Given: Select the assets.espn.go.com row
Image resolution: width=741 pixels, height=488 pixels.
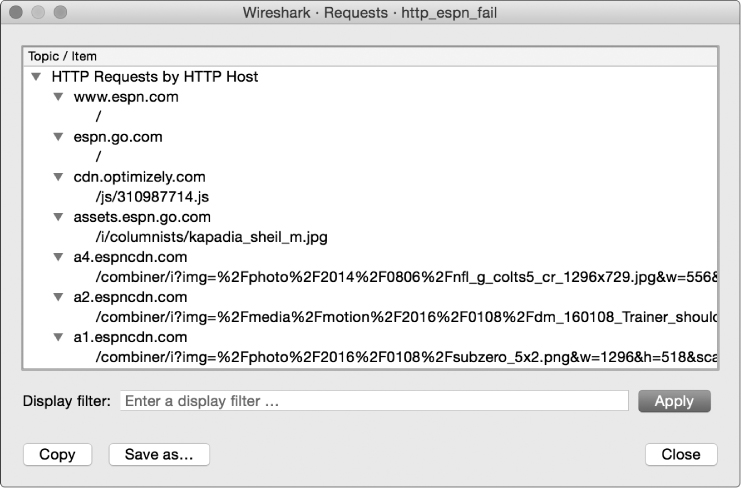Looking at the screenshot, I should (370, 217).
